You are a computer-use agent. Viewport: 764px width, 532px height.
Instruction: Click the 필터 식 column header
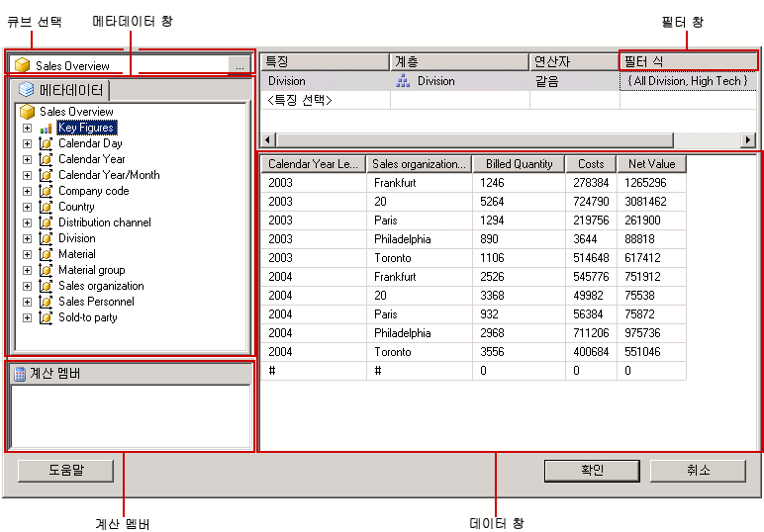pyautogui.click(x=689, y=62)
